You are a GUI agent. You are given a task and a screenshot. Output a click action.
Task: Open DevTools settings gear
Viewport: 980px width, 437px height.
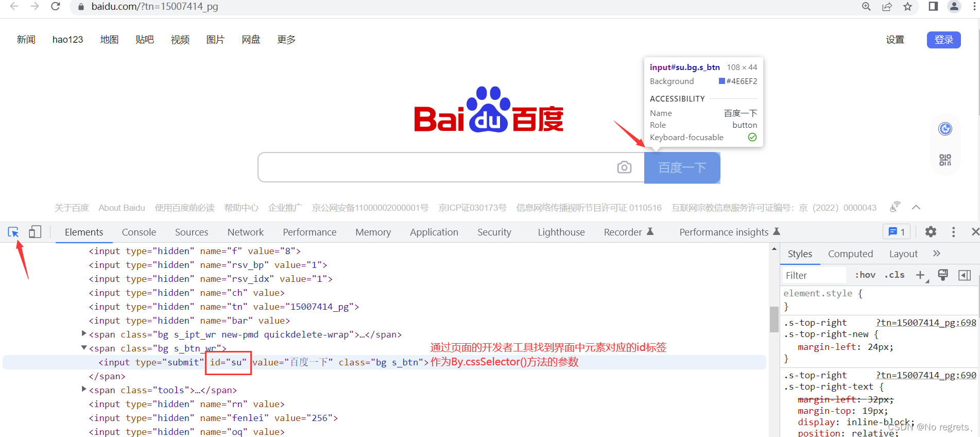(x=931, y=232)
